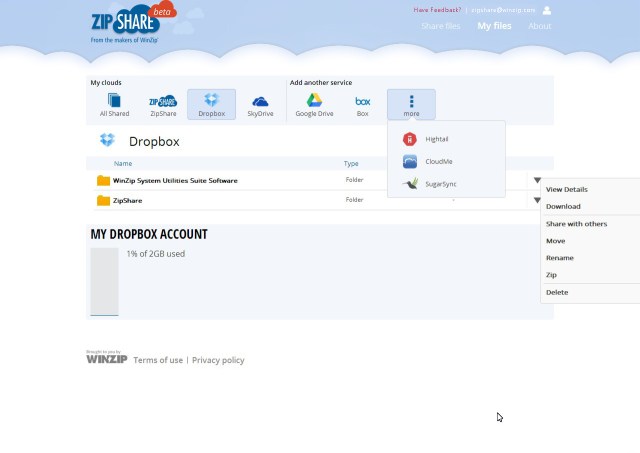This screenshot has width=640, height=453.
Task: Expand actions arrow for ZipShare folder row
Action: (x=537, y=200)
